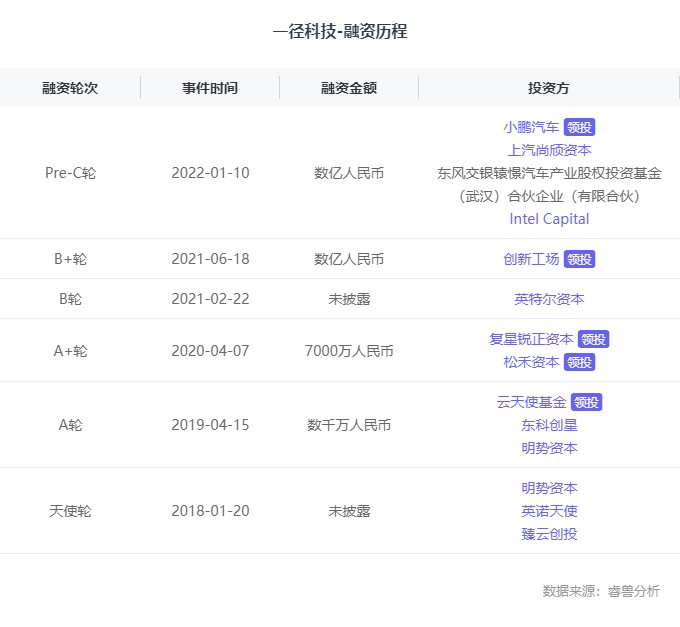
Task: Click the date 2020-04-07
Action: 210,351
